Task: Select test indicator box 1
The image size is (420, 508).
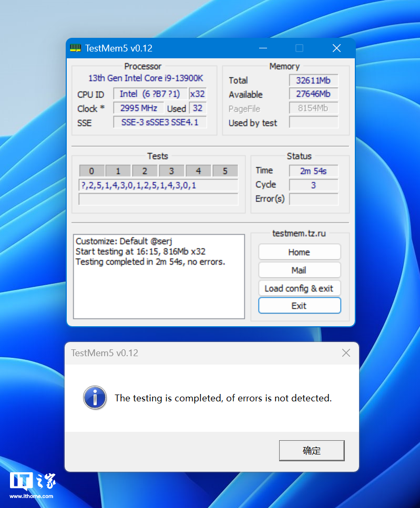Action: pyautogui.click(x=118, y=171)
